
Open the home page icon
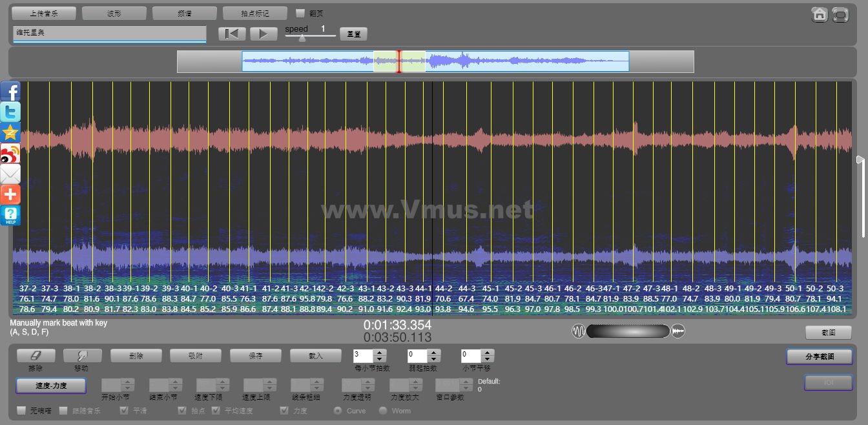click(820, 14)
